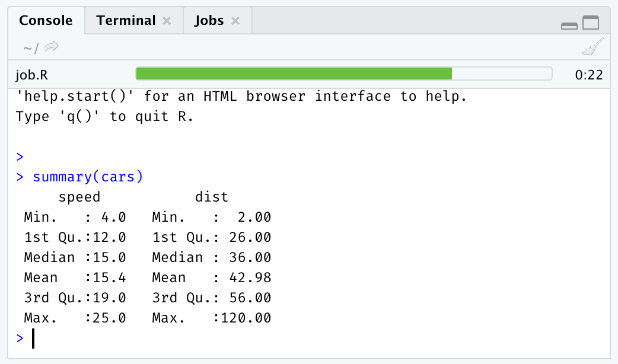The width and height of the screenshot is (618, 364).
Task: Click the dist column header in output
Action: [211, 197]
